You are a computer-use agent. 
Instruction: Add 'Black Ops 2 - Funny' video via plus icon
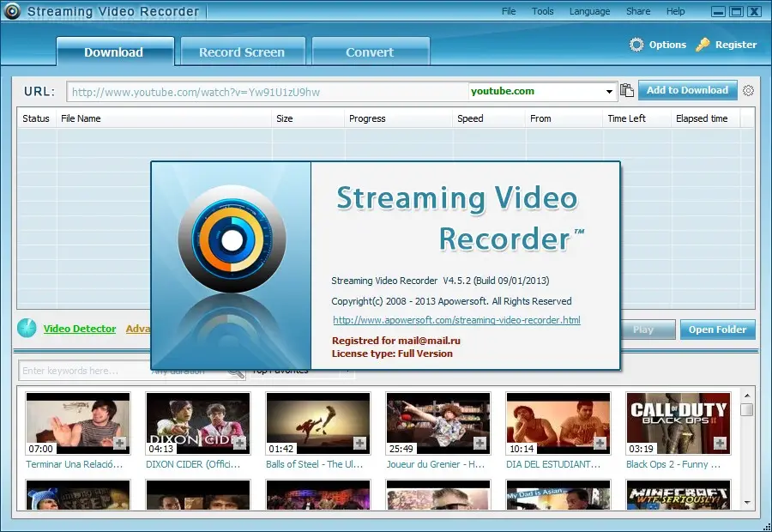720,443
